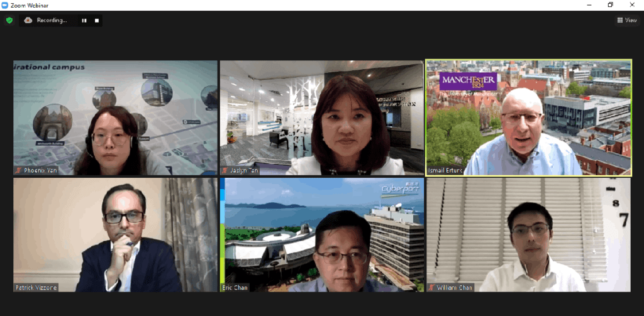The height and width of the screenshot is (316, 644).
Task: Click the muted mic icon beside Jaslyn Tan
Action: [225, 170]
